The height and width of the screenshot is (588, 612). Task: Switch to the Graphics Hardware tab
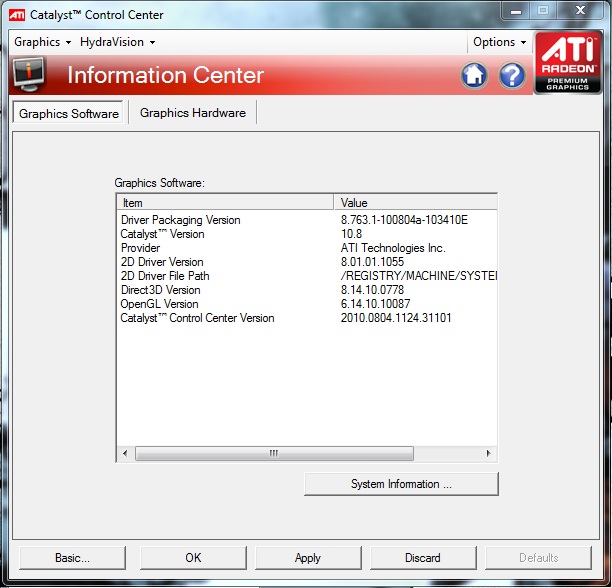193,113
